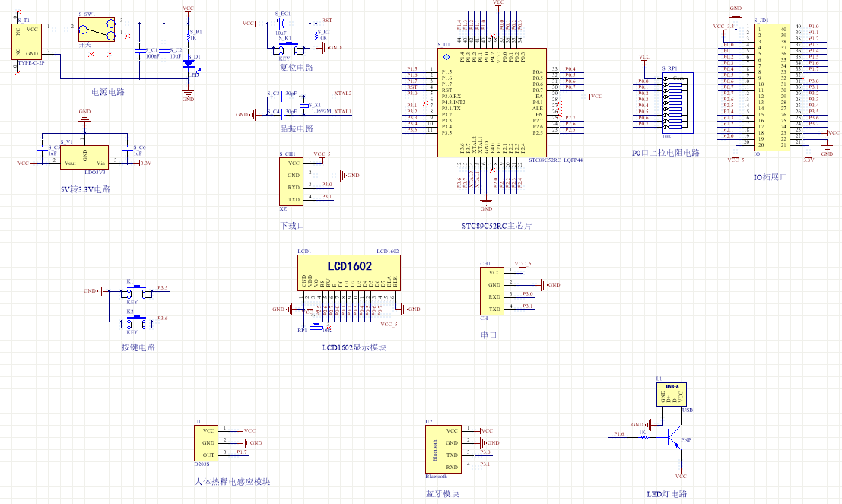This screenshot has height=504, width=842.
Task: Click the 'IO拓展口' caption
Action: coord(771,176)
